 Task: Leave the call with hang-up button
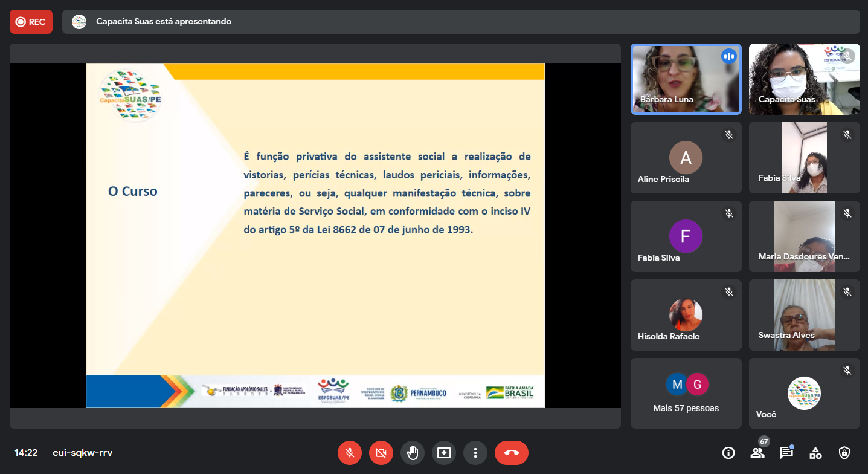coord(511,453)
